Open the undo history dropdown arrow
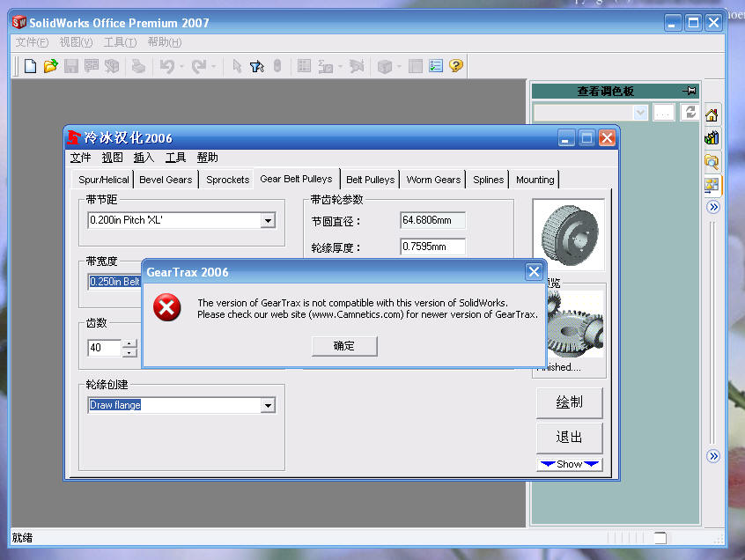The image size is (745, 560). point(182,67)
